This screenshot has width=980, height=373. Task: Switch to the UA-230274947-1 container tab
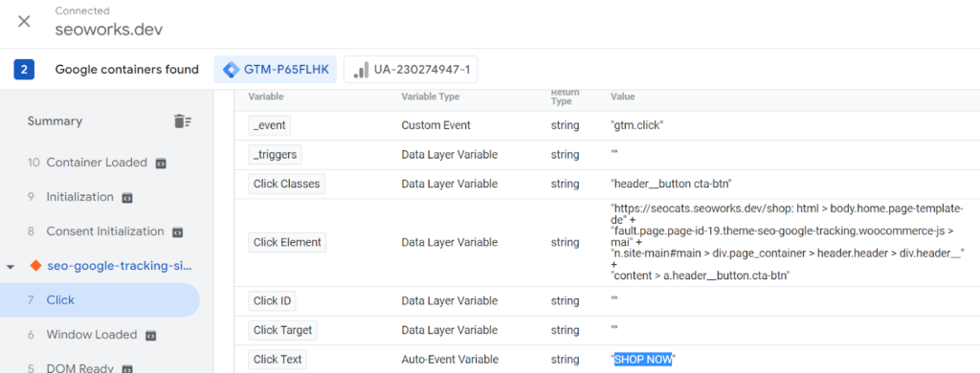tap(411, 70)
